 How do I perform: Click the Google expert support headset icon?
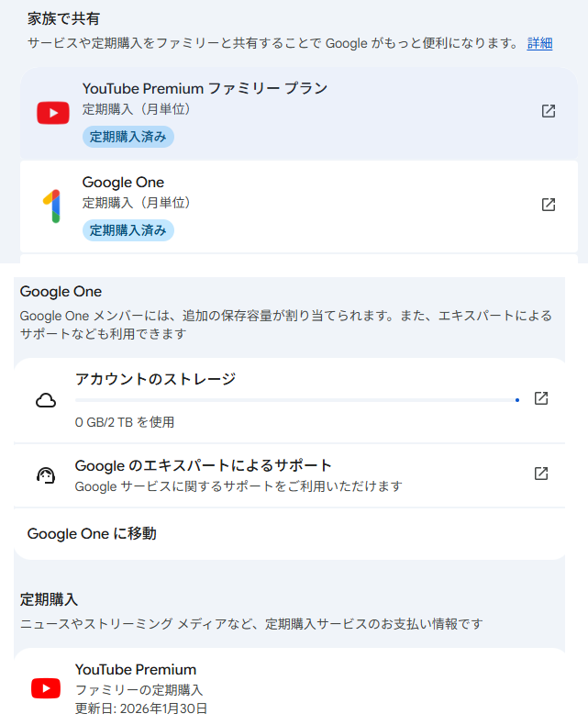click(x=46, y=475)
